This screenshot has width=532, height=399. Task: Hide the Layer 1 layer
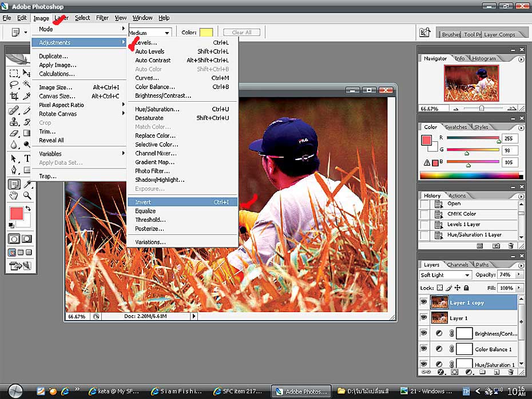point(423,317)
